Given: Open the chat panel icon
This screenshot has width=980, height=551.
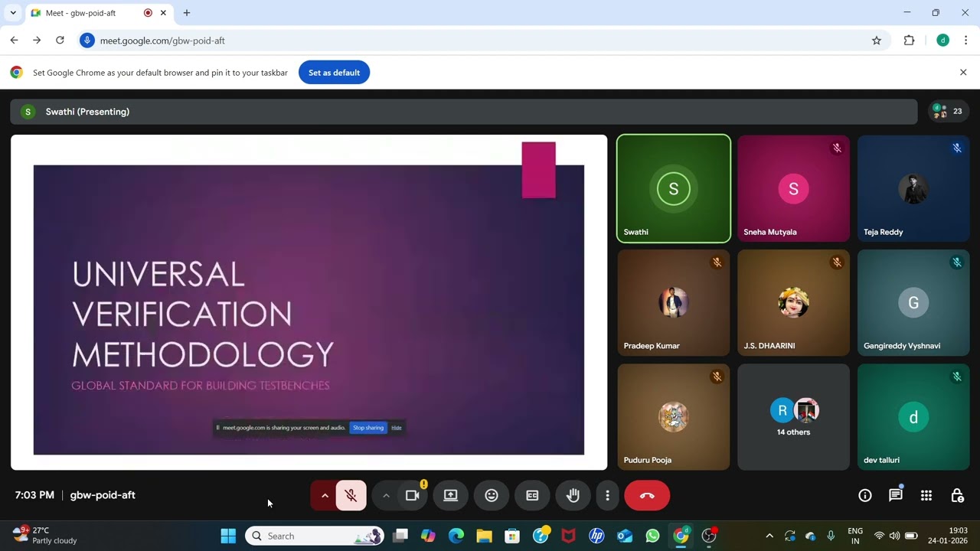Looking at the screenshot, I should coord(896,496).
